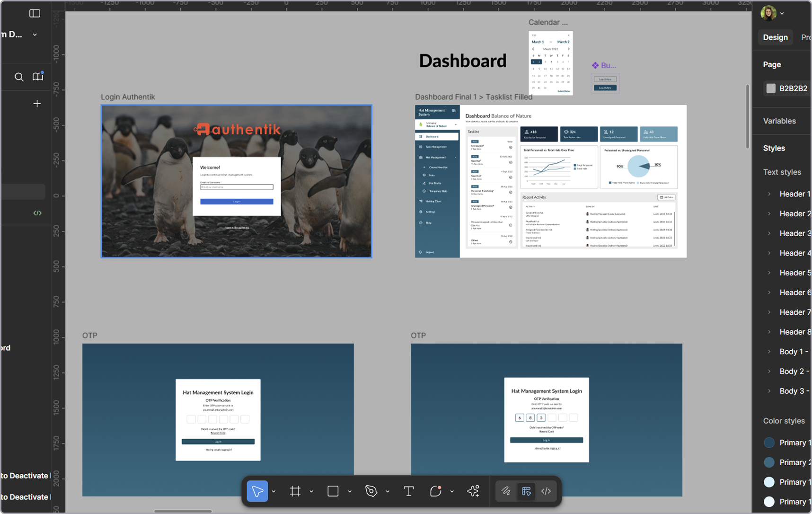The height and width of the screenshot is (514, 812).
Task: Select the Frame tool in toolbar
Action: [x=295, y=491]
